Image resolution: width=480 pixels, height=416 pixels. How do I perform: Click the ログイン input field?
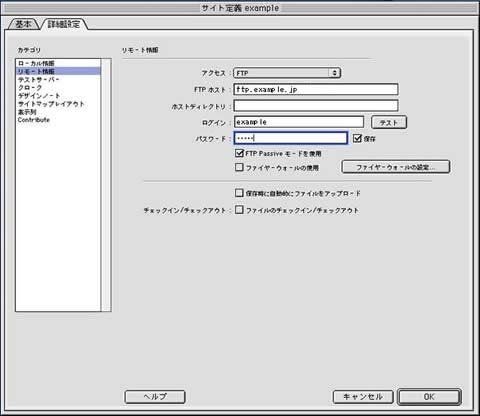(x=299, y=122)
